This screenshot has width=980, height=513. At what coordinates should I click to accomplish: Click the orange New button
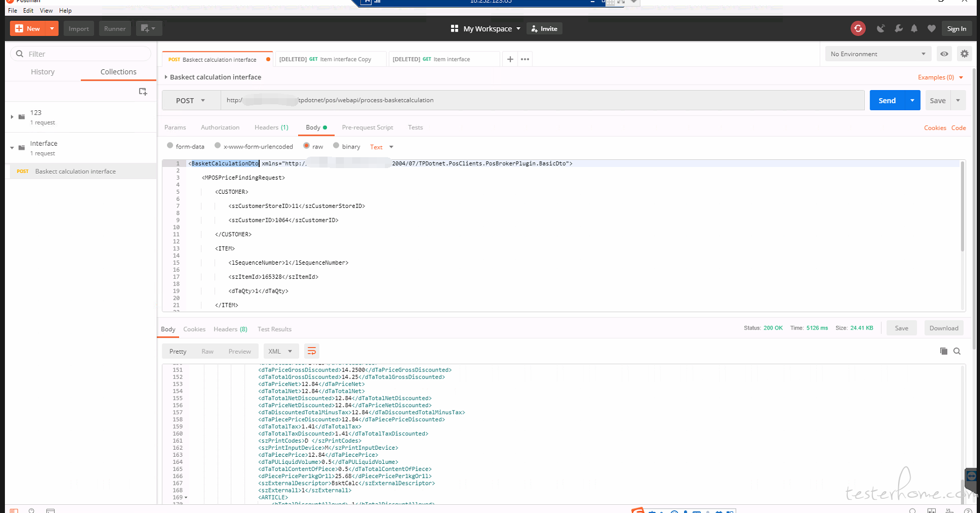click(x=28, y=28)
